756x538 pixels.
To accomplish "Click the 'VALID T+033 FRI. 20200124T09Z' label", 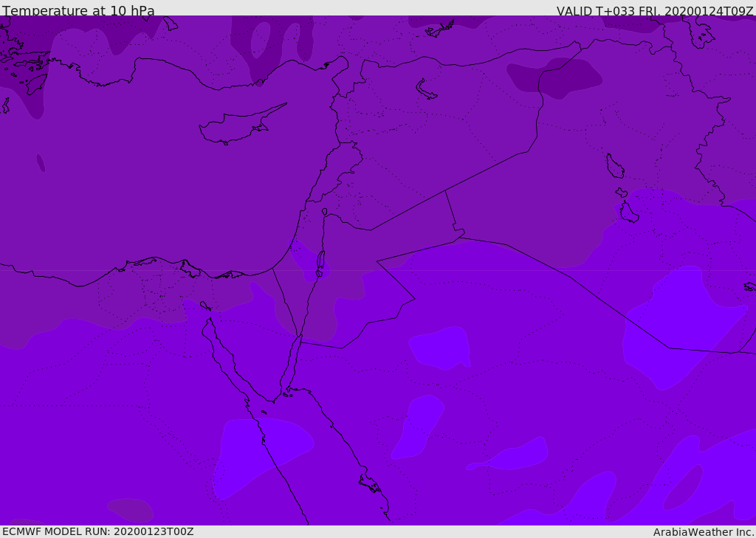I will [x=656, y=10].
